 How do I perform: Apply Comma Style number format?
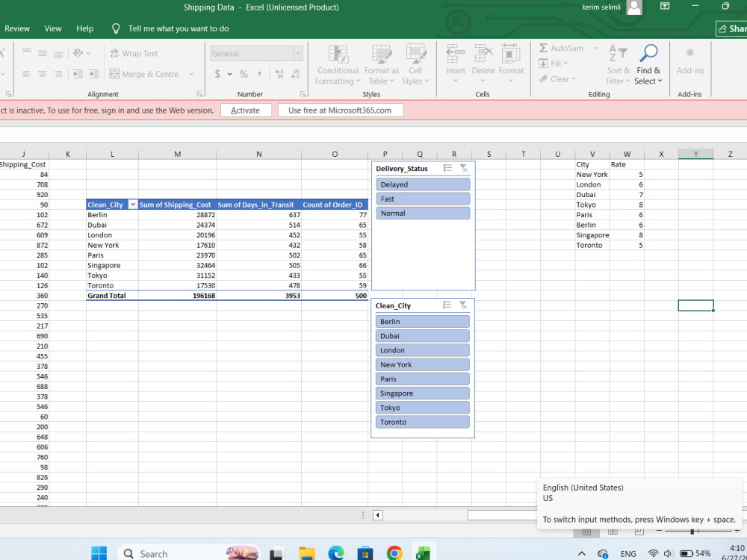tap(260, 74)
